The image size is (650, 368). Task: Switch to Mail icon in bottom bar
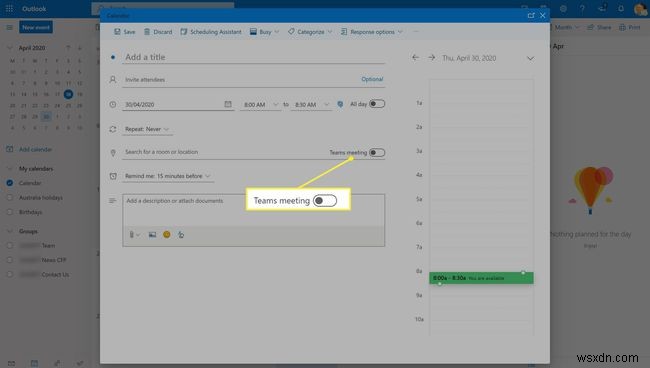tap(12, 363)
